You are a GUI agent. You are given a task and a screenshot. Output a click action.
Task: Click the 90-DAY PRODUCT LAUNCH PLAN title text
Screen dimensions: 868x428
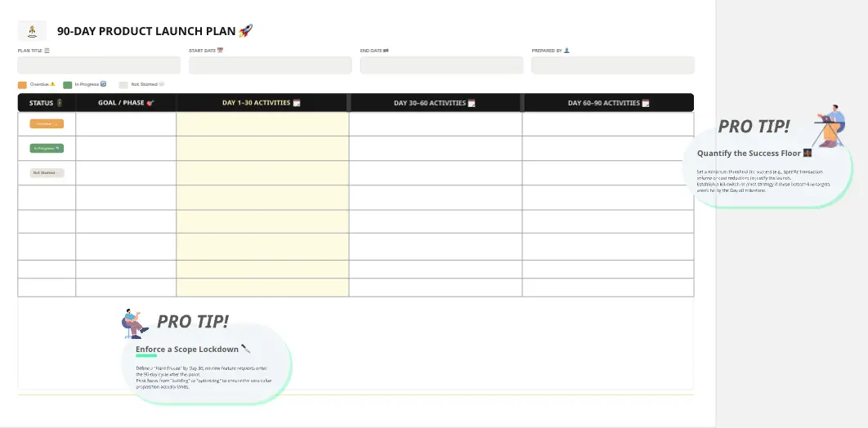(146, 31)
